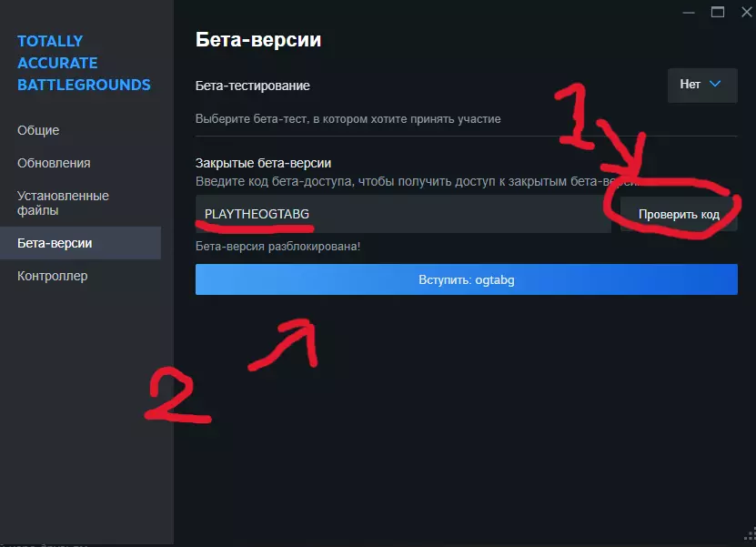The image size is (756, 547).
Task: Click the Проверить код button
Action: pyautogui.click(x=679, y=214)
